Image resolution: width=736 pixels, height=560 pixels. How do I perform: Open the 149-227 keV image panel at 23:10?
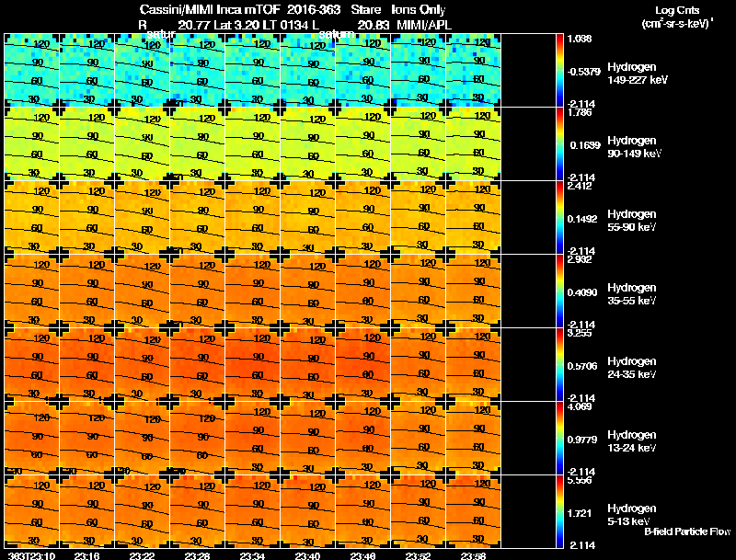(31, 71)
